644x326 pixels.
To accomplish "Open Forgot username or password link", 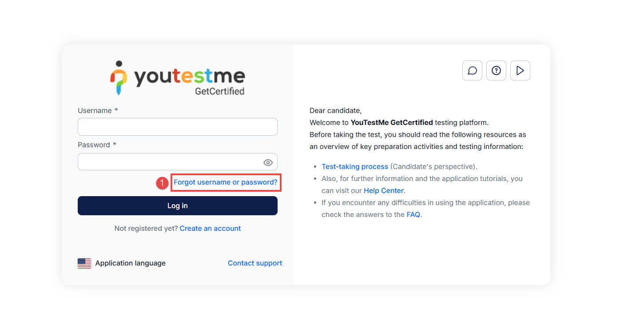I will 225,182.
